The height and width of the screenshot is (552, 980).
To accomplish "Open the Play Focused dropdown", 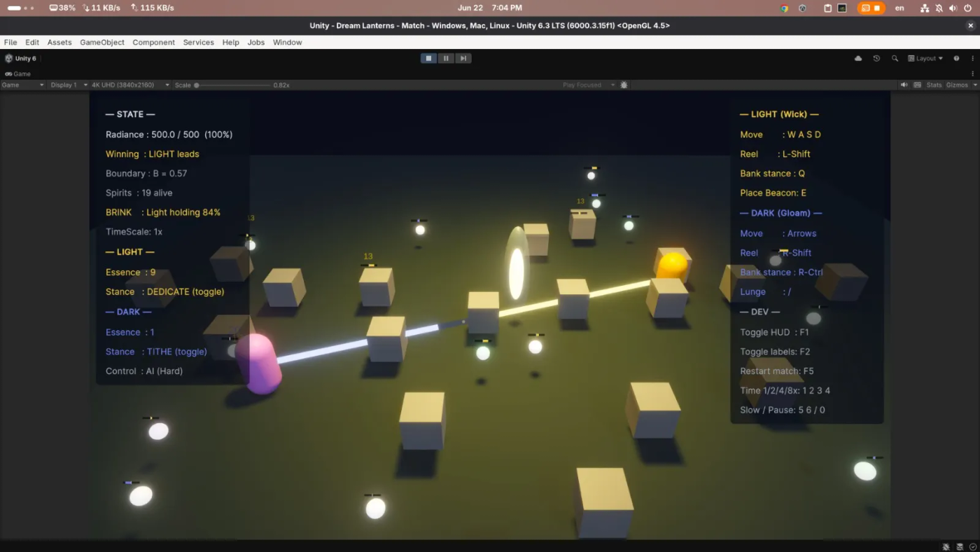I will pos(588,85).
